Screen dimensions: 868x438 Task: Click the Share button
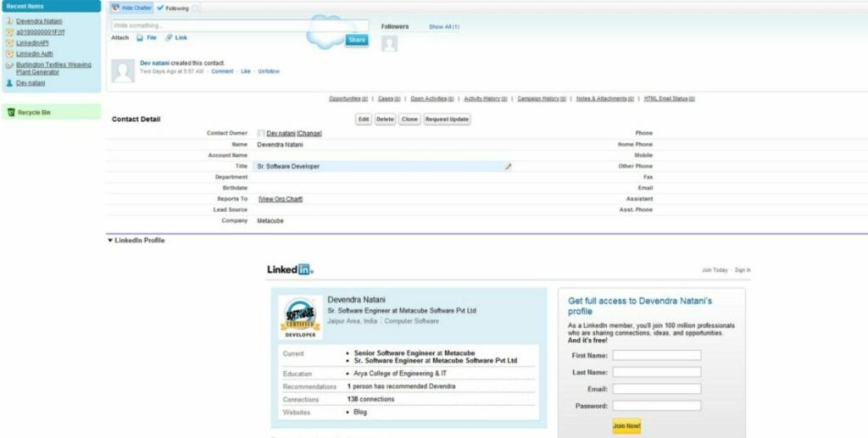[x=357, y=40]
